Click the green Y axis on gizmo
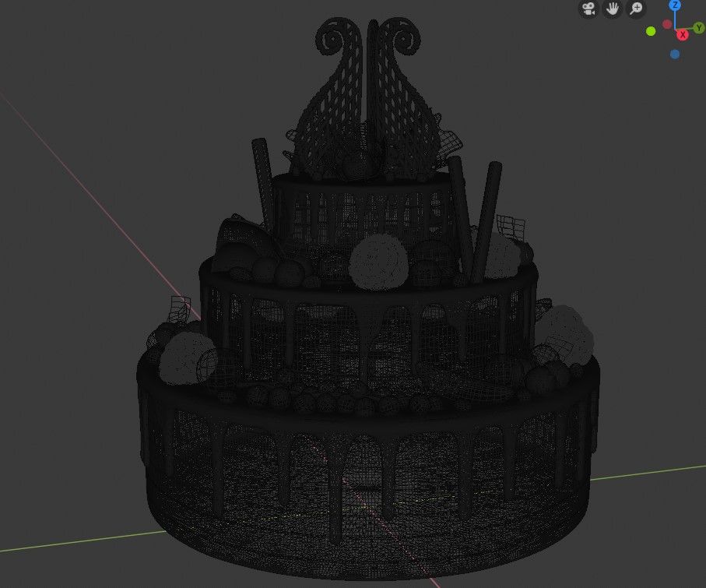 (x=699, y=28)
